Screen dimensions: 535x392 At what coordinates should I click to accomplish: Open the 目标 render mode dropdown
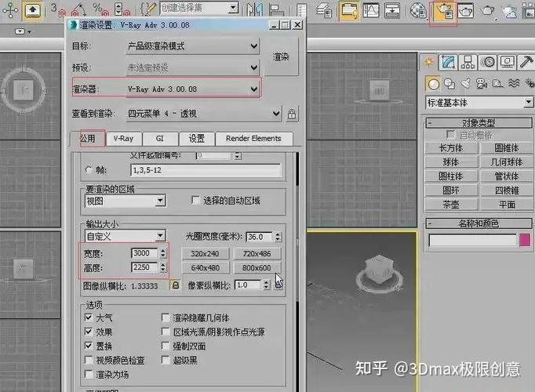point(193,46)
